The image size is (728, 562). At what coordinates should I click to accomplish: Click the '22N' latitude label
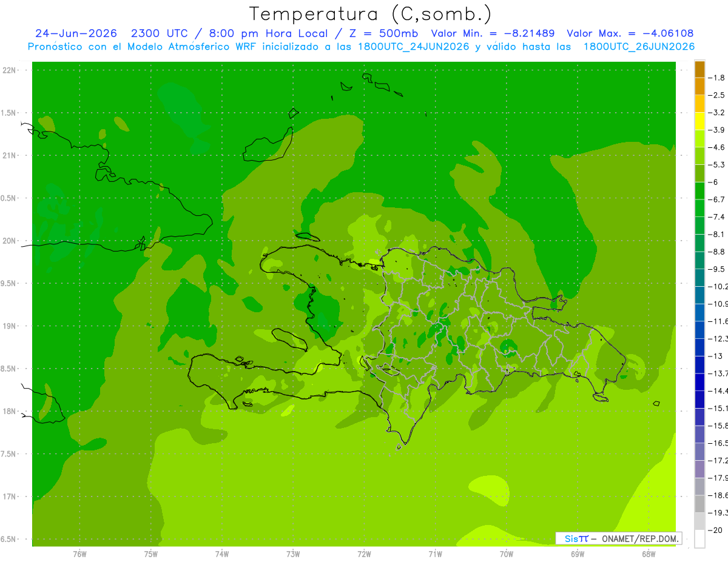click(10, 70)
